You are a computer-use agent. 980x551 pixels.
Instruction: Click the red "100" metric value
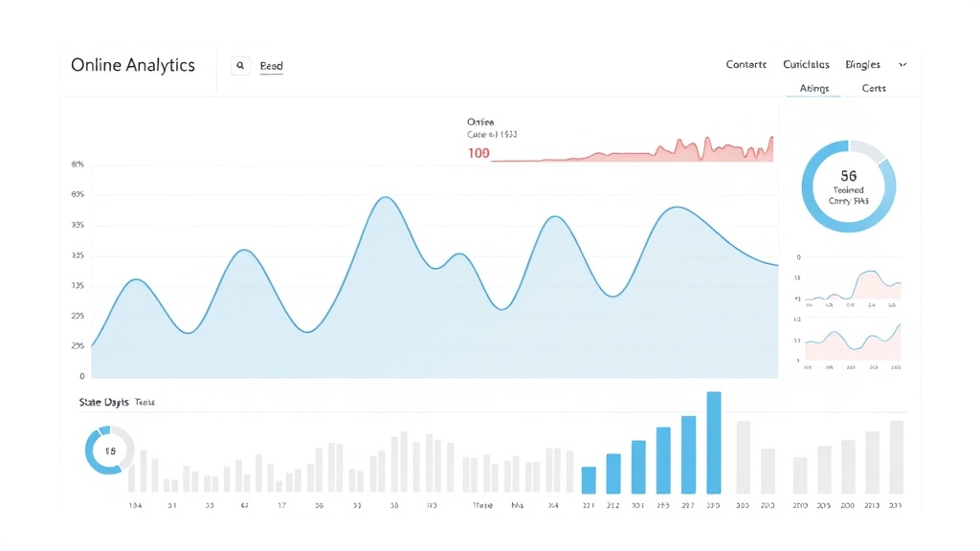click(x=478, y=153)
